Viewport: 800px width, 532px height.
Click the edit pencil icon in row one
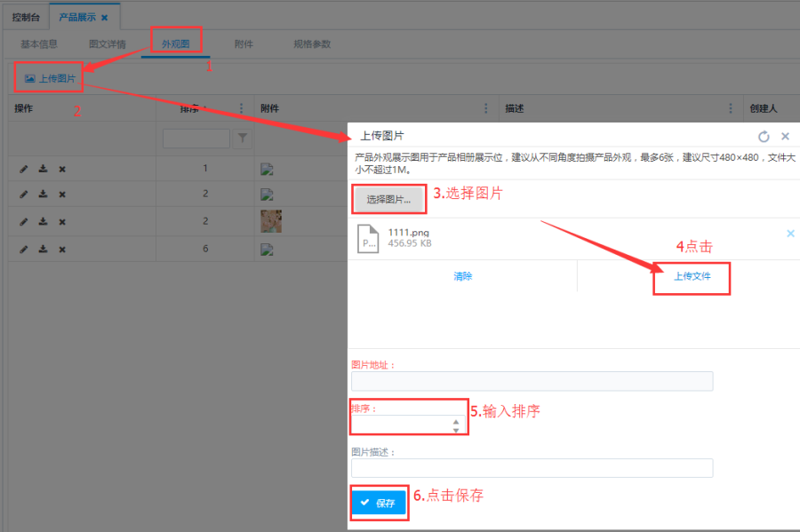[24, 169]
